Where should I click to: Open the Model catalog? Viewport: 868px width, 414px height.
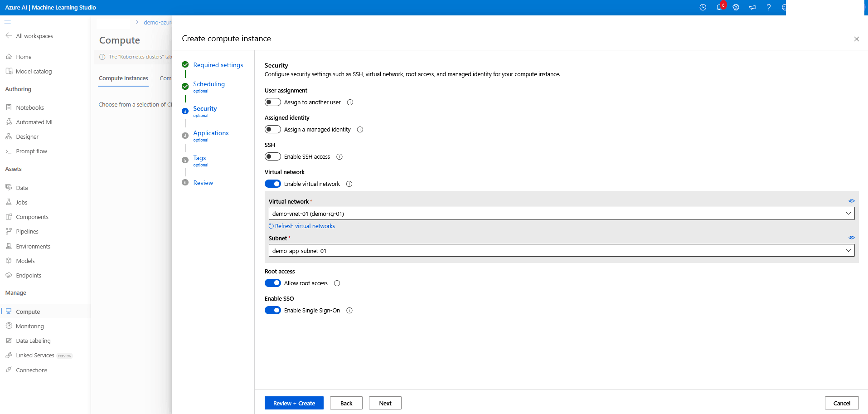(33, 71)
